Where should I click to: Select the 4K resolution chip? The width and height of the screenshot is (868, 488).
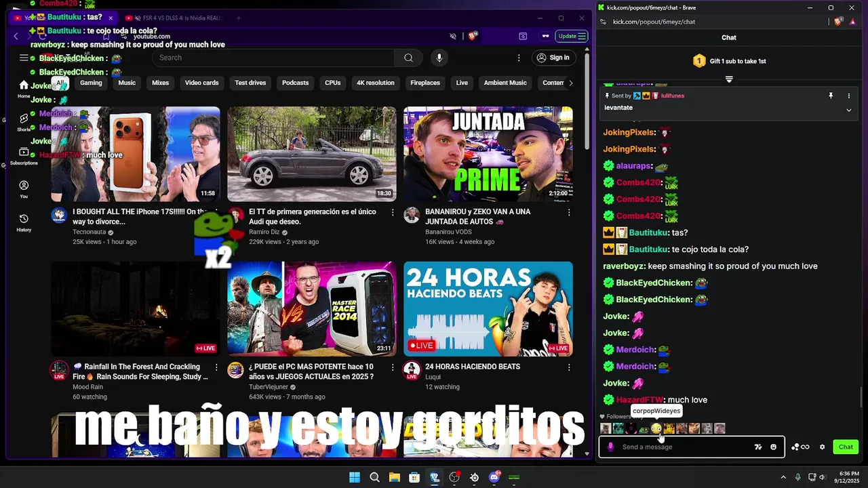click(x=375, y=83)
